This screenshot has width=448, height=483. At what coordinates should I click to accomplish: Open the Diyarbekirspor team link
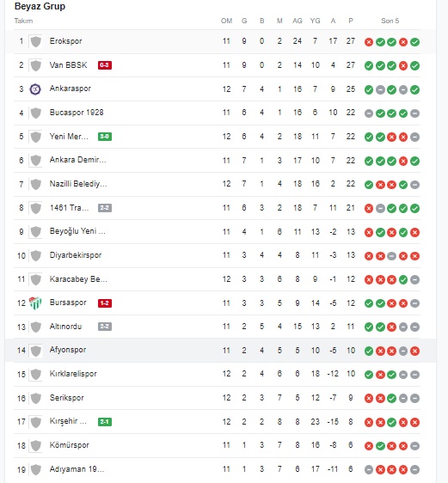[x=76, y=255]
